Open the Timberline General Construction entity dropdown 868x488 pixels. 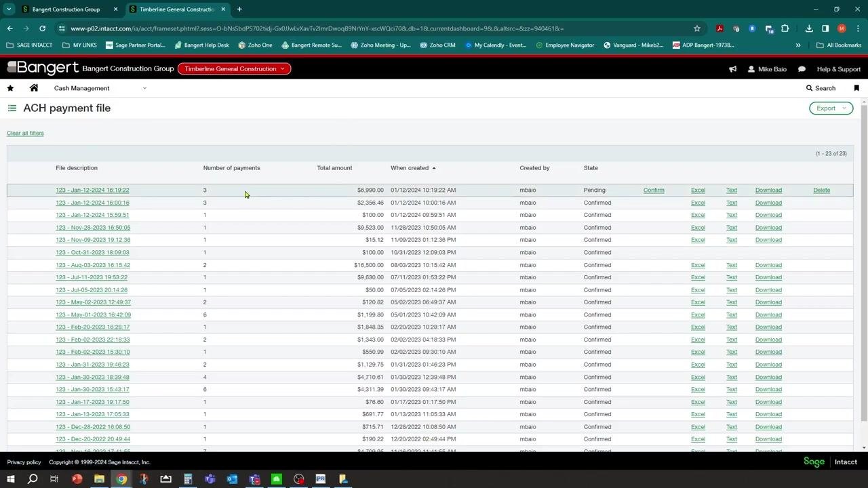[x=234, y=68]
